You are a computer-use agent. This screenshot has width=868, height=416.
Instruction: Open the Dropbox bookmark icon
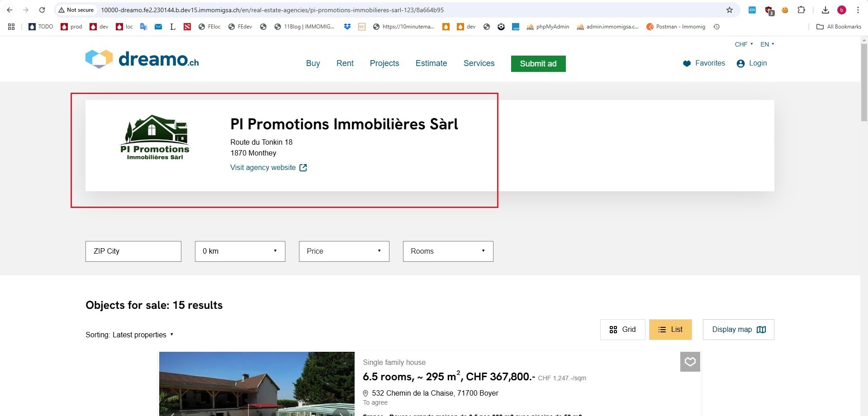tap(347, 27)
